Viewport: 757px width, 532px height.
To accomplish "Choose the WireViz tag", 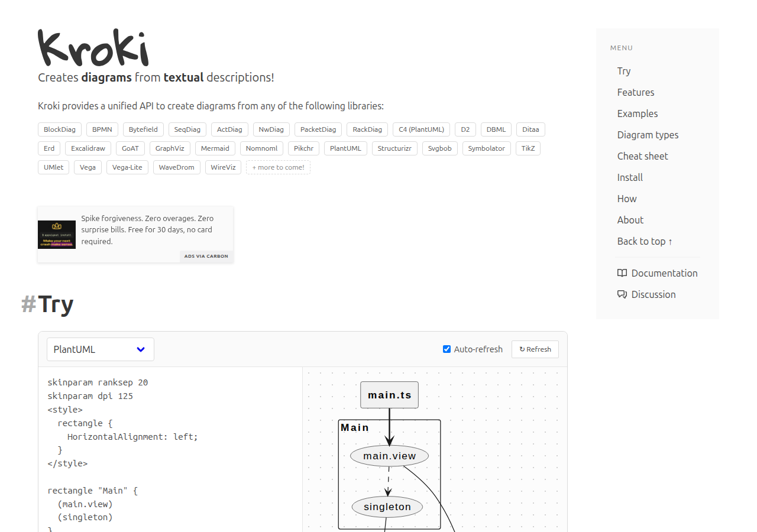I will (223, 167).
